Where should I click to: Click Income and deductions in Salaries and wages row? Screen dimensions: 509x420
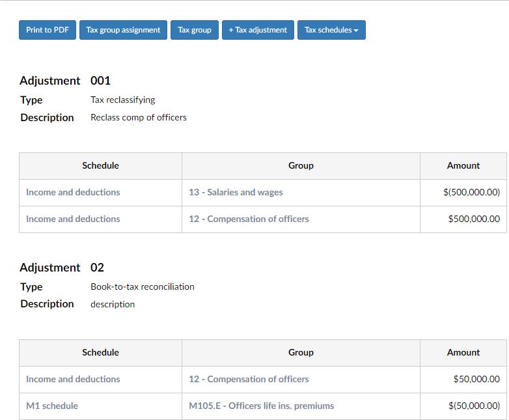click(73, 192)
